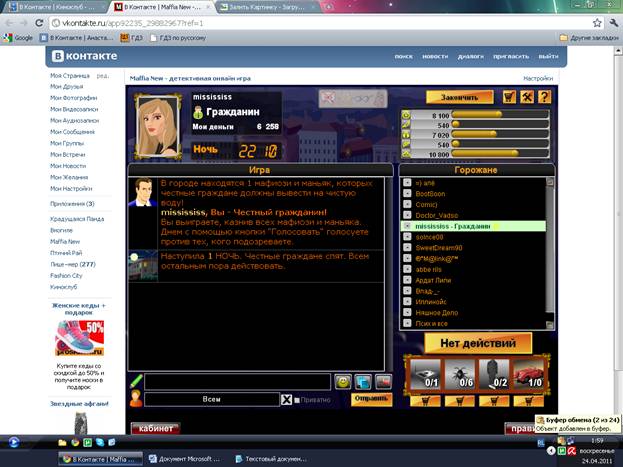Select the 0/1 item in inventory

426,374
